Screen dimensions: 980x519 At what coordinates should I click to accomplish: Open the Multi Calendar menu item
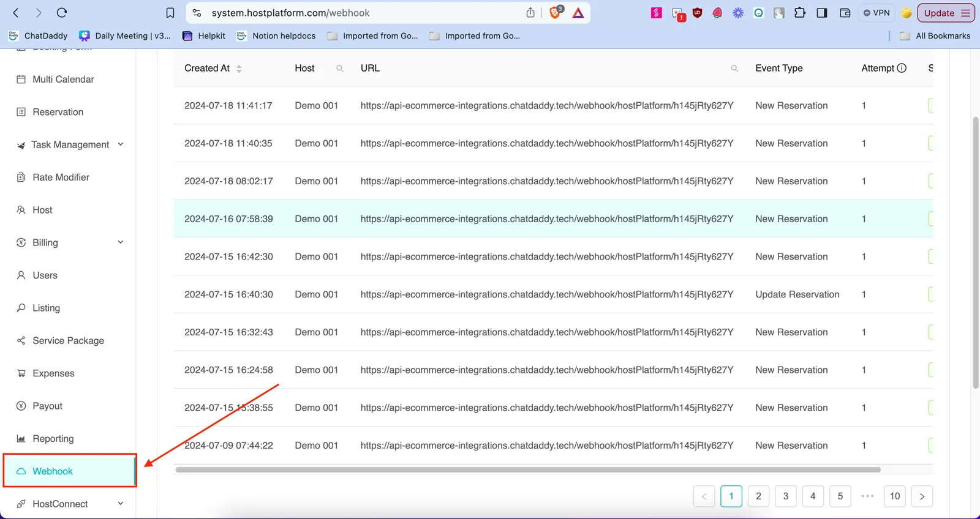point(63,80)
